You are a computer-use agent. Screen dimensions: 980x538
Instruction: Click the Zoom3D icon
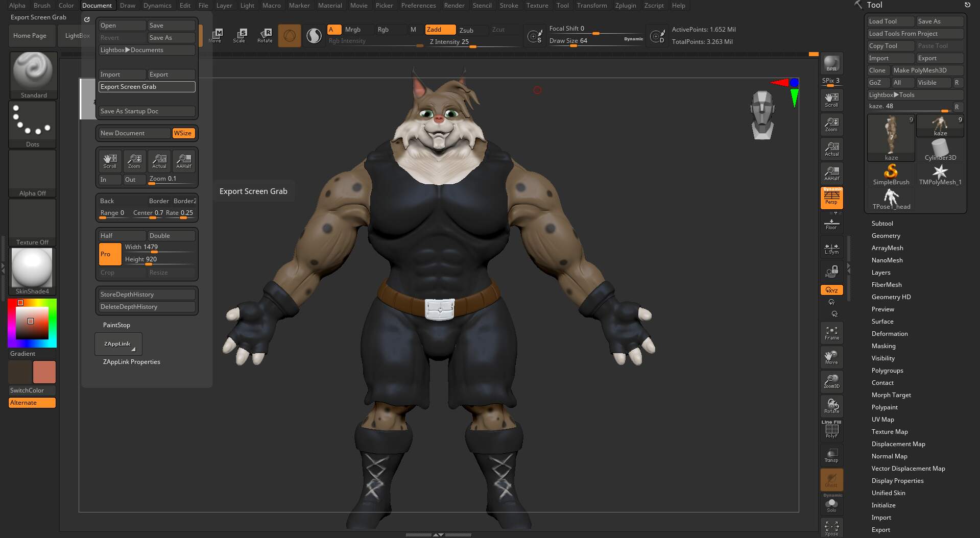[831, 382]
